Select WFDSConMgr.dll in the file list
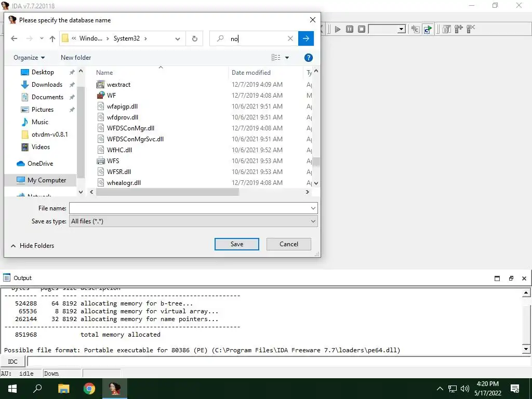The height and width of the screenshot is (399, 532). click(x=130, y=128)
